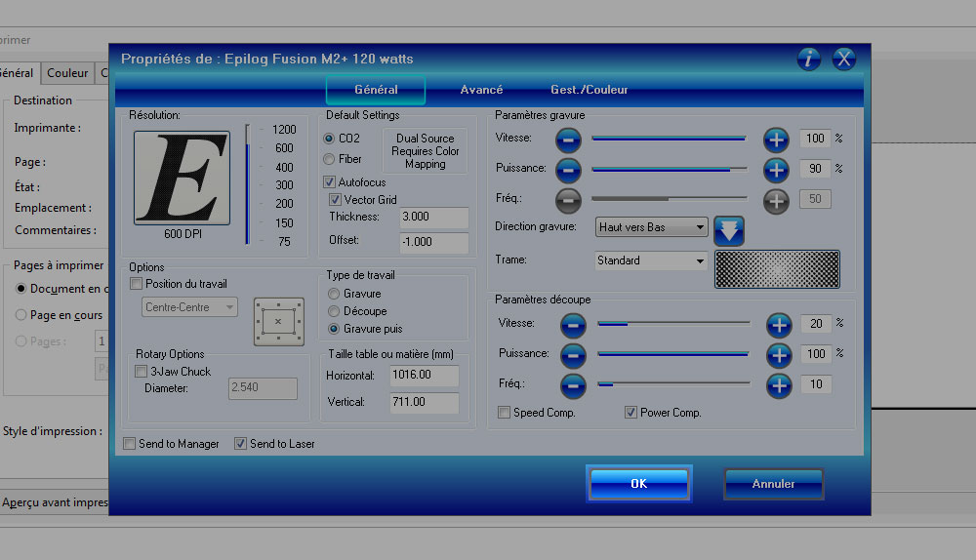Select 300 DPI resolution label

click(284, 185)
